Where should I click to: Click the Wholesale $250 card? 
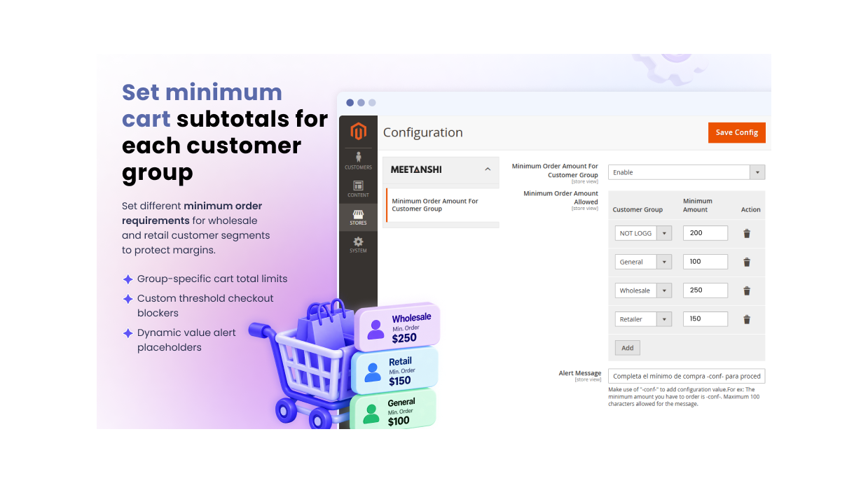(397, 327)
